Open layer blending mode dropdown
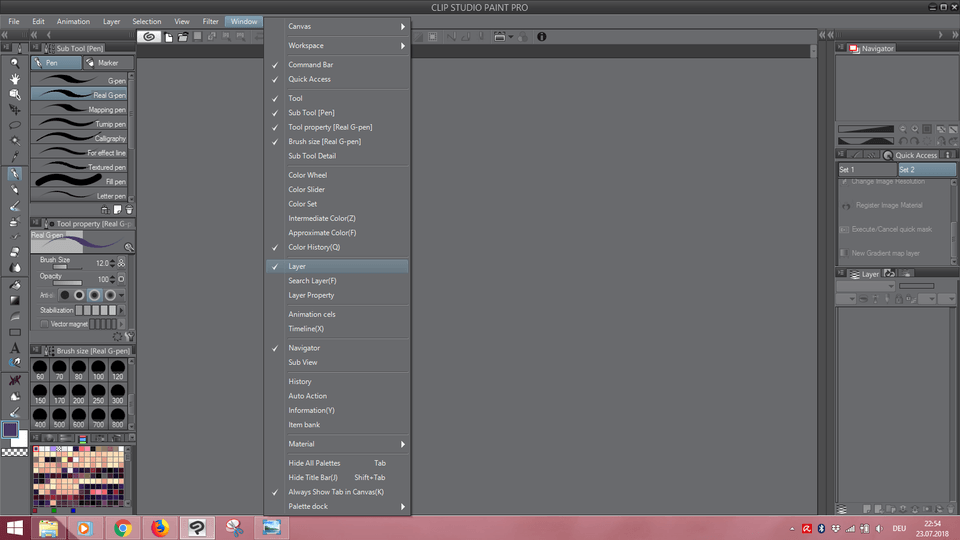The height and width of the screenshot is (540, 960). 866,286
